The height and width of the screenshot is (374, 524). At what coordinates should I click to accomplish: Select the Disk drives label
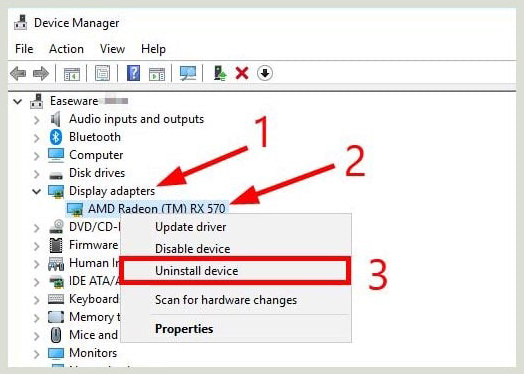click(97, 173)
